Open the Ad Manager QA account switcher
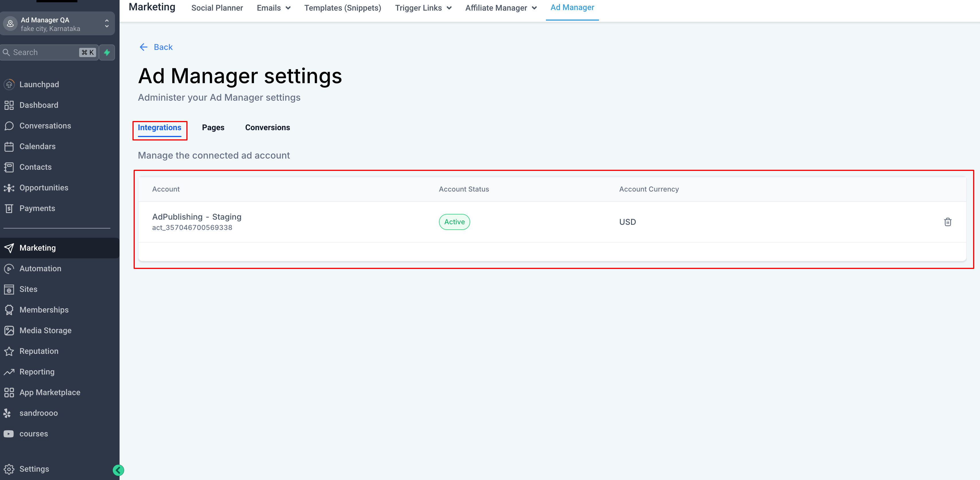Screen dimensions: 980x480 tap(57, 24)
